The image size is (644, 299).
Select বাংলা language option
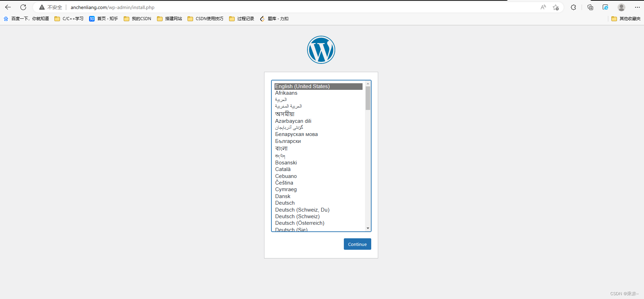319,148
